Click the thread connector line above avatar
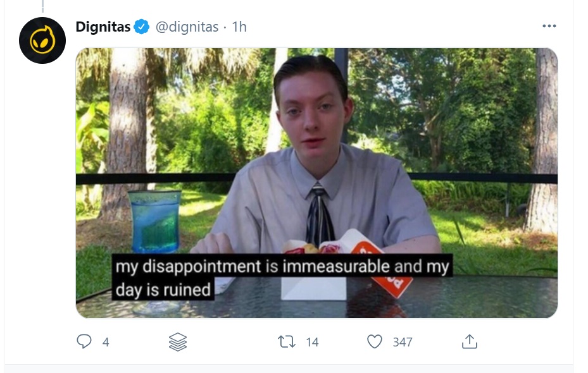The width and height of the screenshot is (588, 373). pyautogui.click(x=42, y=6)
